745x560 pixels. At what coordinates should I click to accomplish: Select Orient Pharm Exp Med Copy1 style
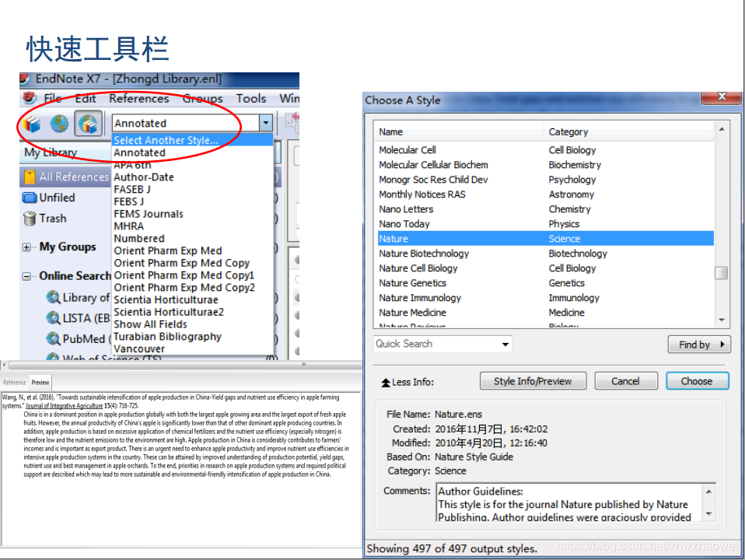[x=192, y=275]
